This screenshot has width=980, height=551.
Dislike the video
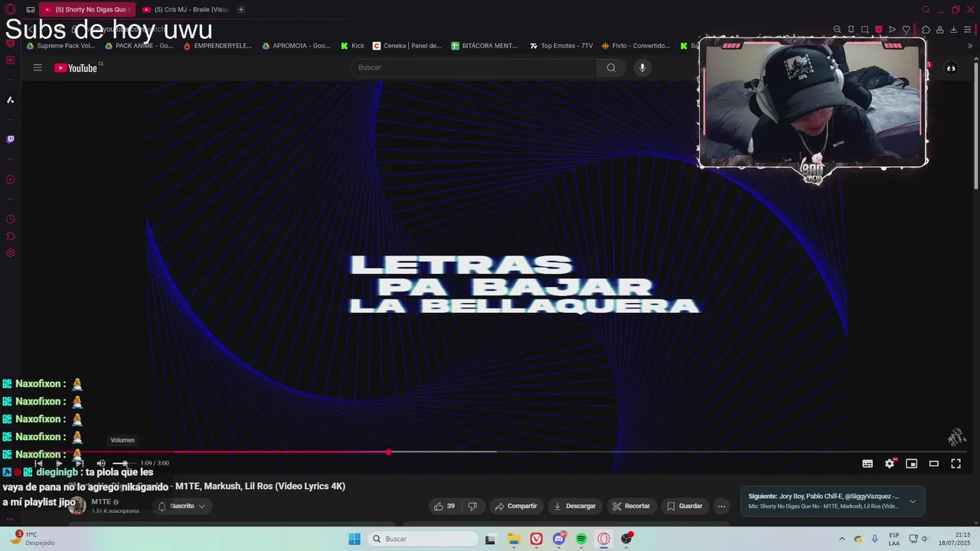tap(472, 506)
